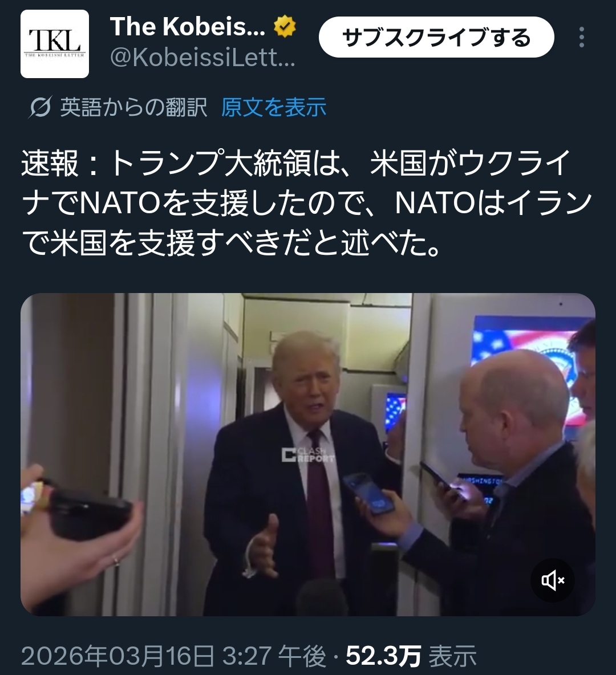
Task: Open the 2026年03月16日 3:27 午後 timestamp
Action: (173, 656)
